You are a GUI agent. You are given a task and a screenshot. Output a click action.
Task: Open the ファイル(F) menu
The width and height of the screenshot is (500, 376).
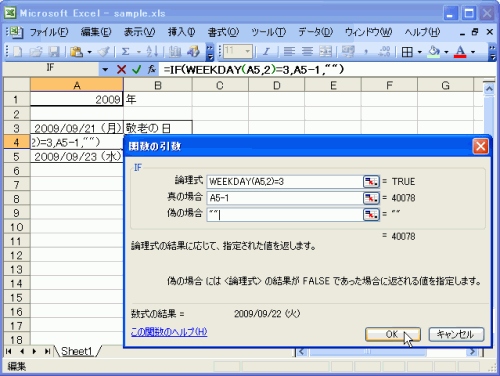(49, 32)
